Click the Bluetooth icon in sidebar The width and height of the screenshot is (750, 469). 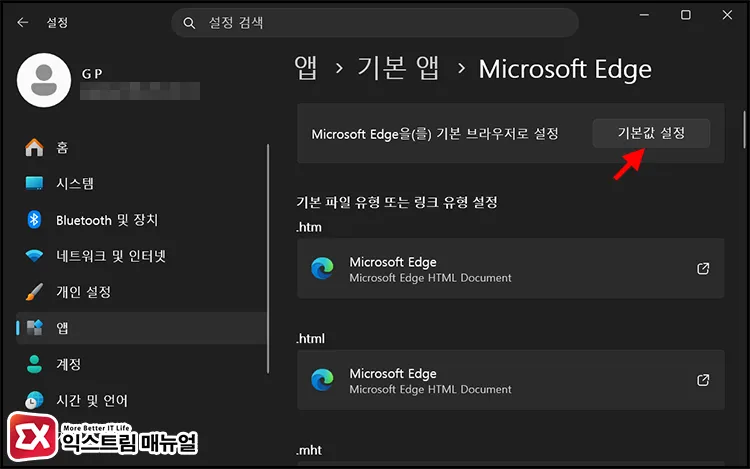coord(34,219)
